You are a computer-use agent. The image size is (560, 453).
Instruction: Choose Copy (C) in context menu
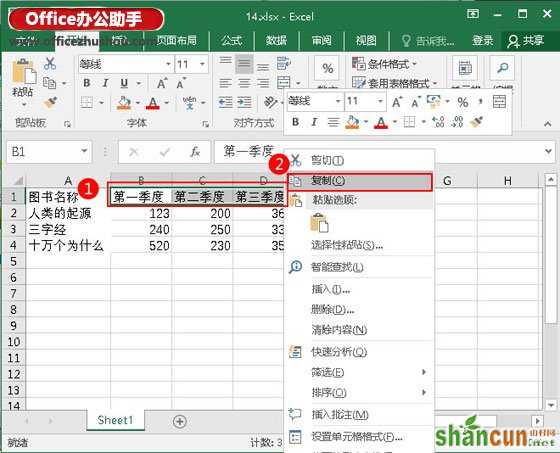tap(360, 181)
